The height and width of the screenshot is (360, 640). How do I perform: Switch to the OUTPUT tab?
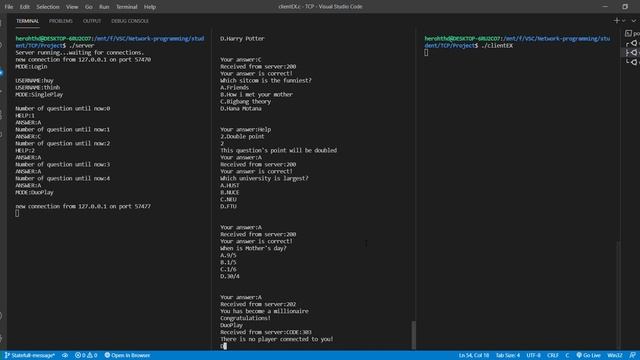click(92, 21)
